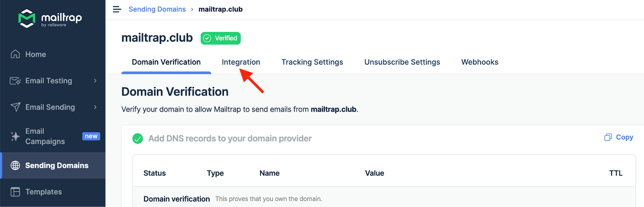Click the green DNS records checkmark
The height and width of the screenshot is (207, 644).
138,139
